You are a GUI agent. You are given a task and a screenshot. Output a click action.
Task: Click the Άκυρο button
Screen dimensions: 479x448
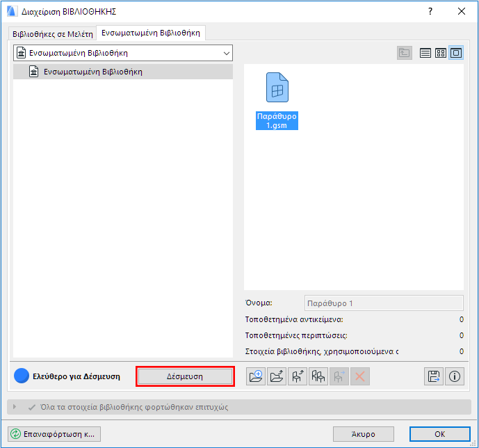[x=363, y=434]
